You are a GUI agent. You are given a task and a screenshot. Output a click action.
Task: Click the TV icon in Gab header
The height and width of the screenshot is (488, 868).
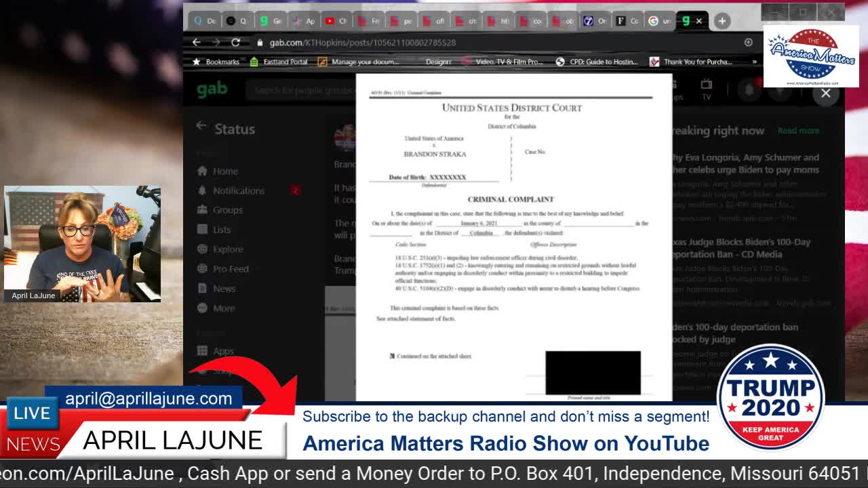point(707,89)
